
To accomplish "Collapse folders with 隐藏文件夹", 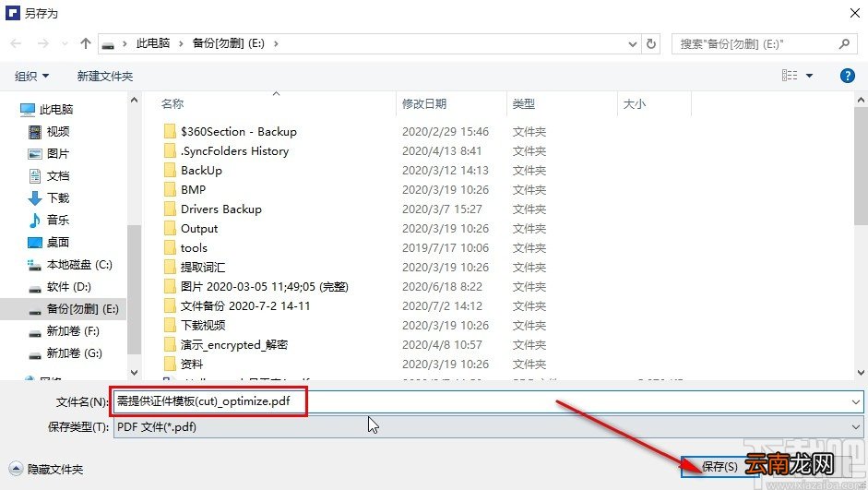I will [46, 469].
